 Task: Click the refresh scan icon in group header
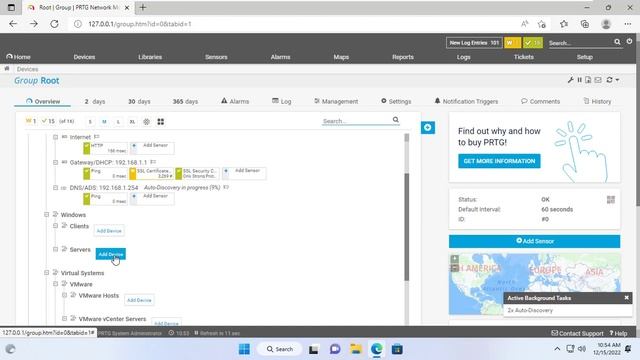pos(609,80)
